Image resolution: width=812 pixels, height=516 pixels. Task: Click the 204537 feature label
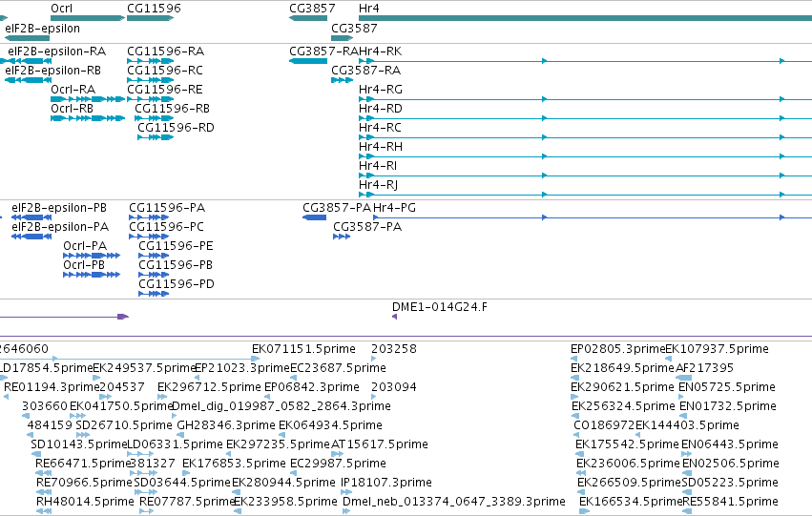pyautogui.click(x=122, y=387)
